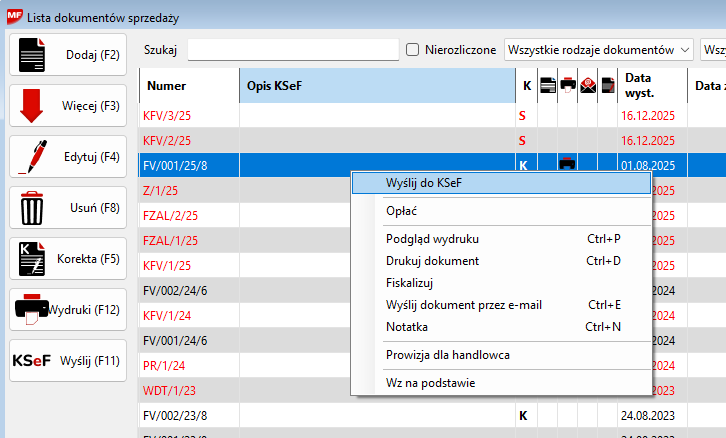Toggle the Nierozliczone checkbox
This screenshot has width=726, height=438.
coord(413,49)
